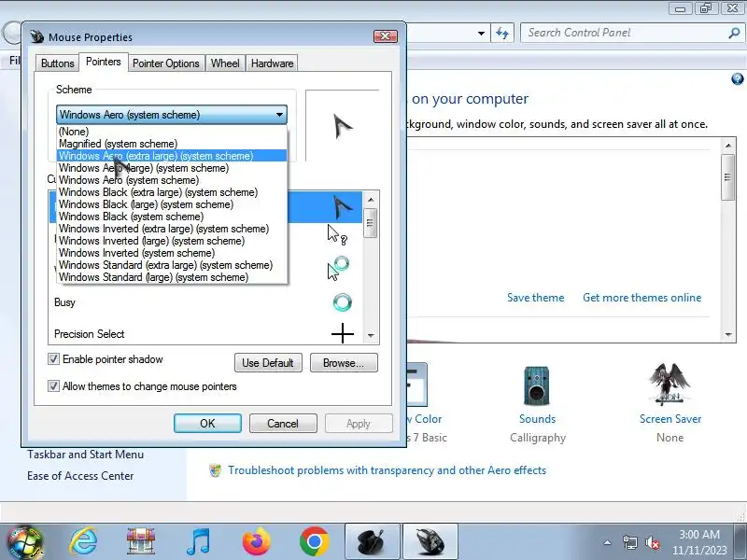Choose Windows Aero (large) scheme
747x560 pixels.
click(x=172, y=168)
